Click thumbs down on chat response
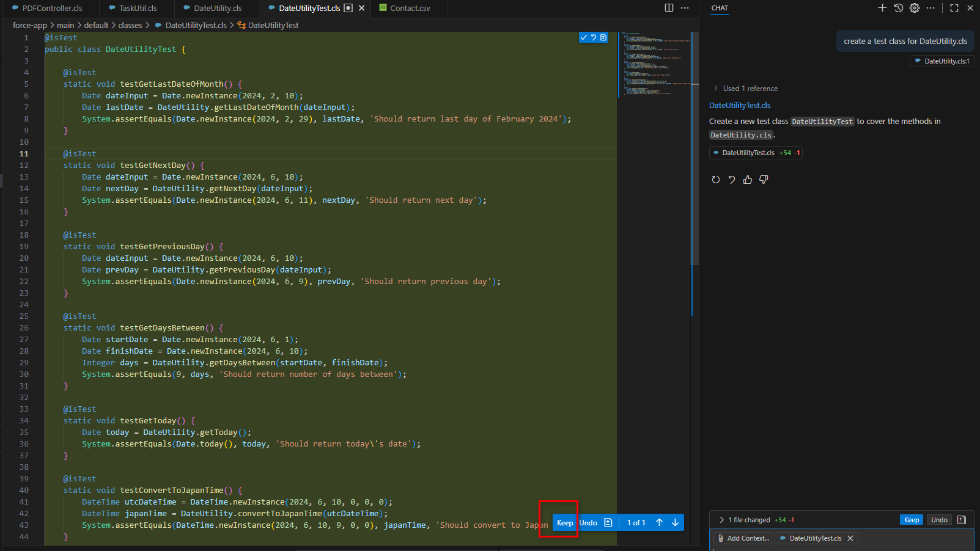The image size is (980, 551). click(x=764, y=180)
